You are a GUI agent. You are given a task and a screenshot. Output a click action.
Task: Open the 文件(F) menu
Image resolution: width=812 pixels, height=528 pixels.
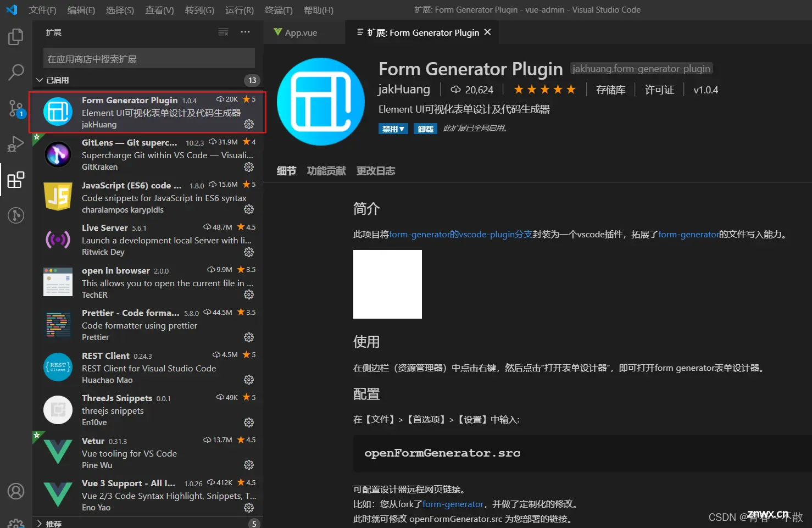(42, 10)
